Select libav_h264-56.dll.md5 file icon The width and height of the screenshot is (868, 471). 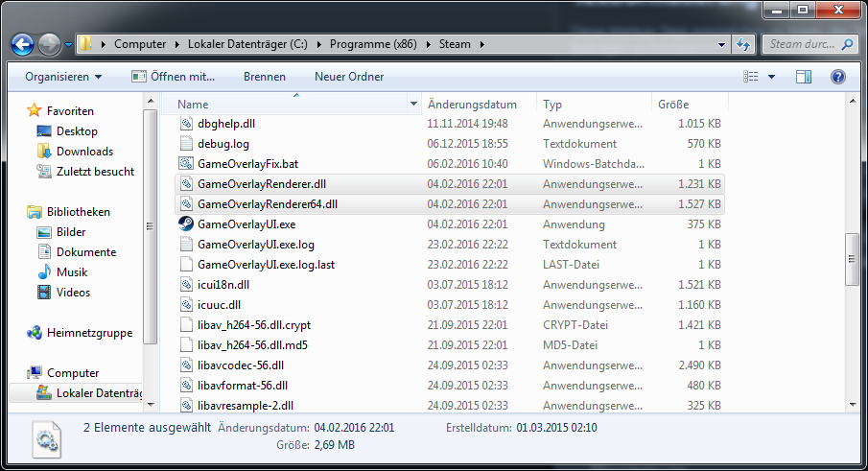[186, 344]
